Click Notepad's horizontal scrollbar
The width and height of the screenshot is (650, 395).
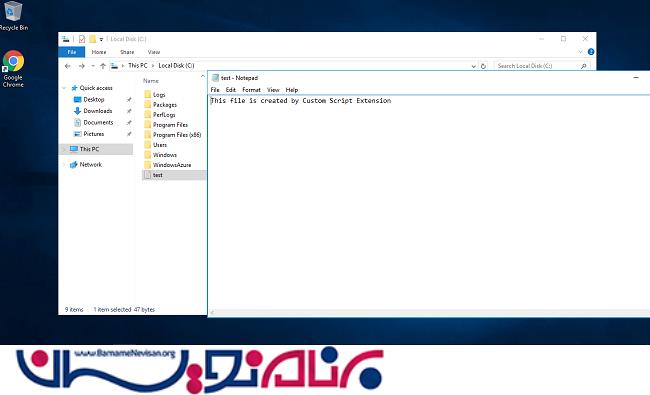click(429, 313)
